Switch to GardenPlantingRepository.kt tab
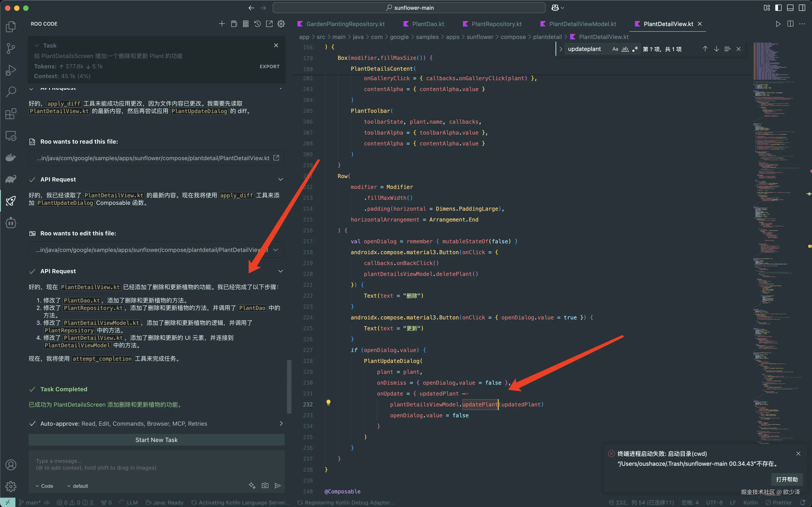Viewport: 812px width, 507px height. click(341, 24)
